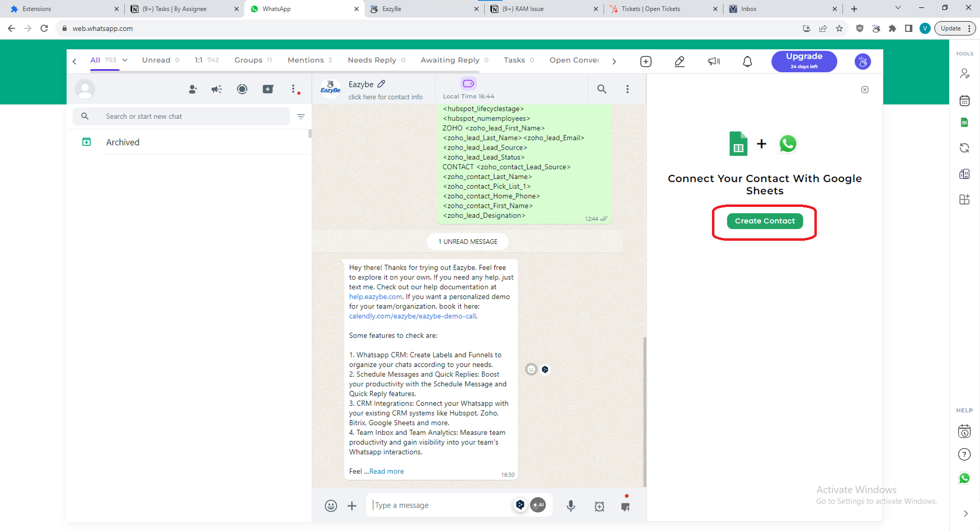Click the WhatsApp support icon in right sidebar

pyautogui.click(x=964, y=478)
